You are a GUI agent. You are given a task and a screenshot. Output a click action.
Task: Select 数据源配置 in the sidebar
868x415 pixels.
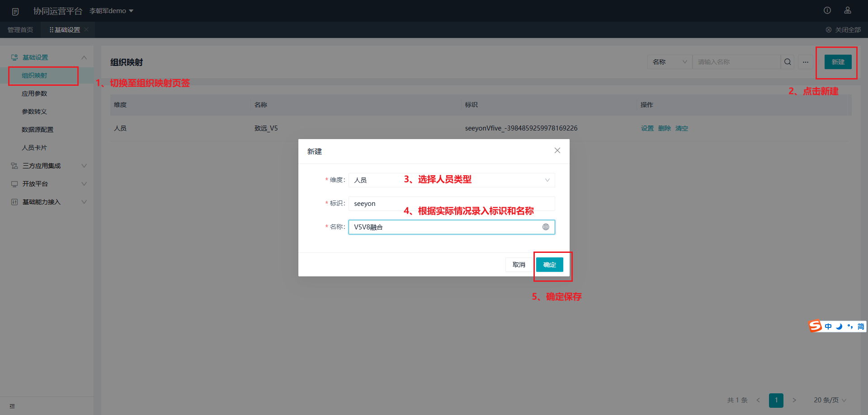[38, 130]
